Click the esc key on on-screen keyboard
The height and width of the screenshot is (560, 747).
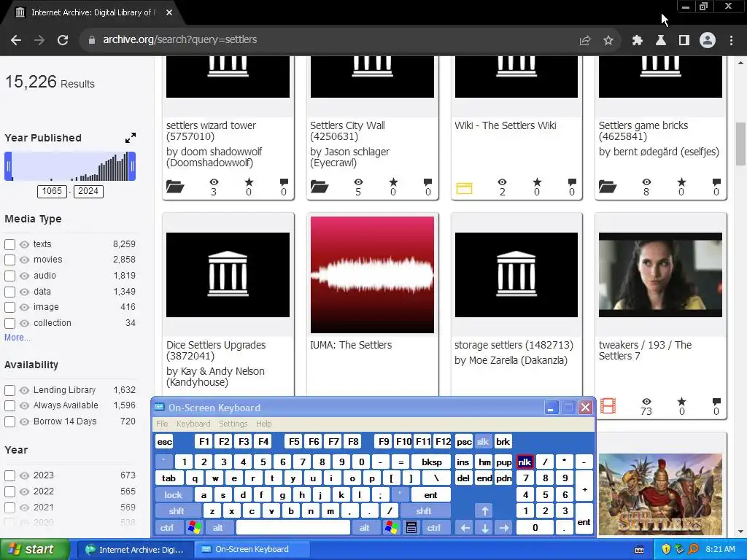164,441
